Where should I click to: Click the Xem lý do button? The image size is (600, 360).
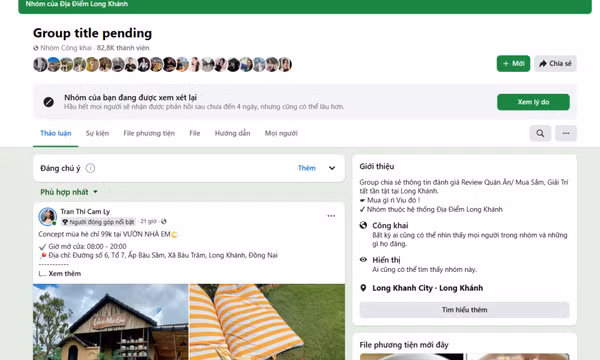click(533, 102)
